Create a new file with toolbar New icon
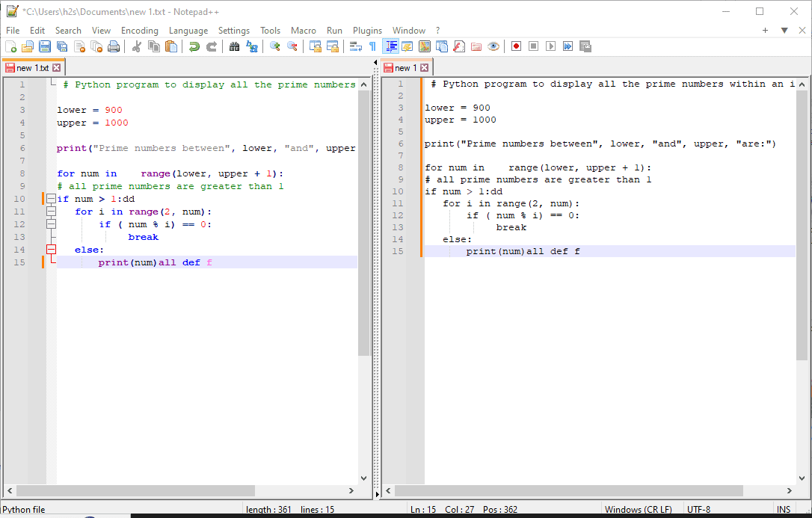 11,46
